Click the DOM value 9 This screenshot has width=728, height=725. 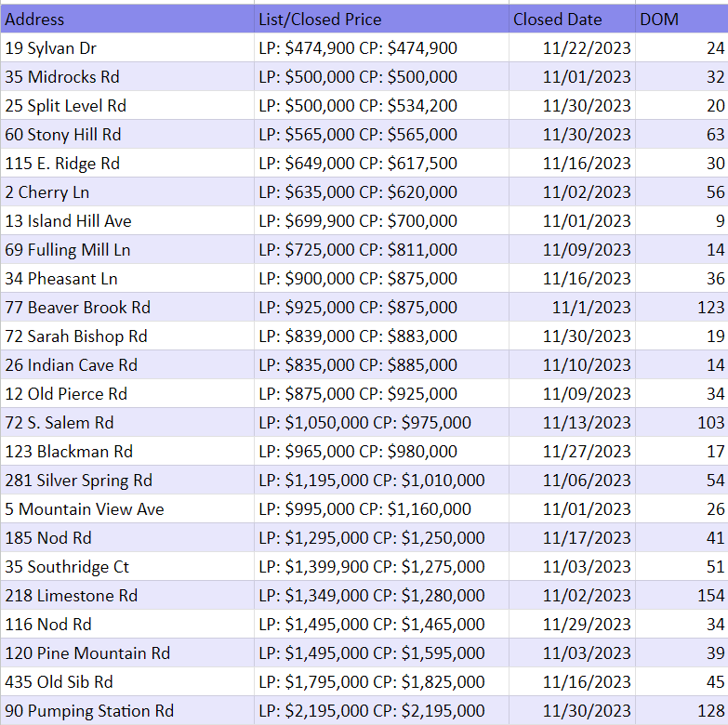click(719, 220)
